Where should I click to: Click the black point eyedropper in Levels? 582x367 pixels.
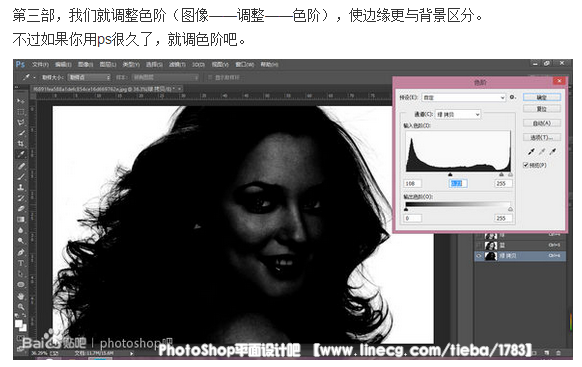[532, 152]
